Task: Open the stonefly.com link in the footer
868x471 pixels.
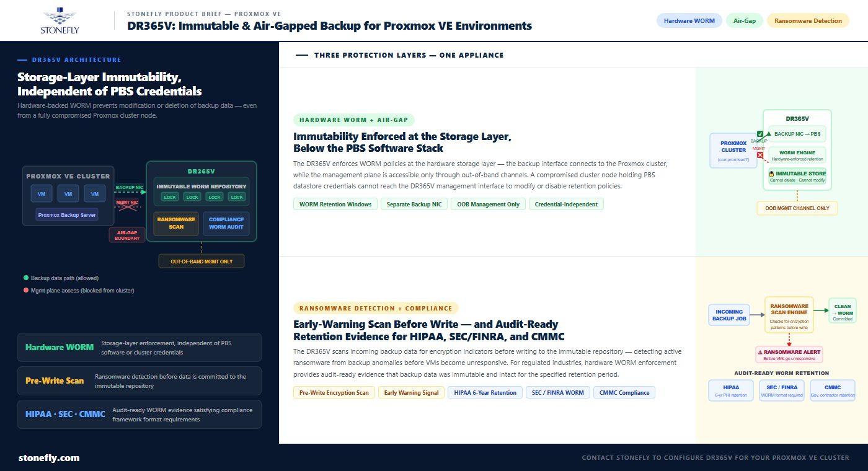Action: (49, 458)
